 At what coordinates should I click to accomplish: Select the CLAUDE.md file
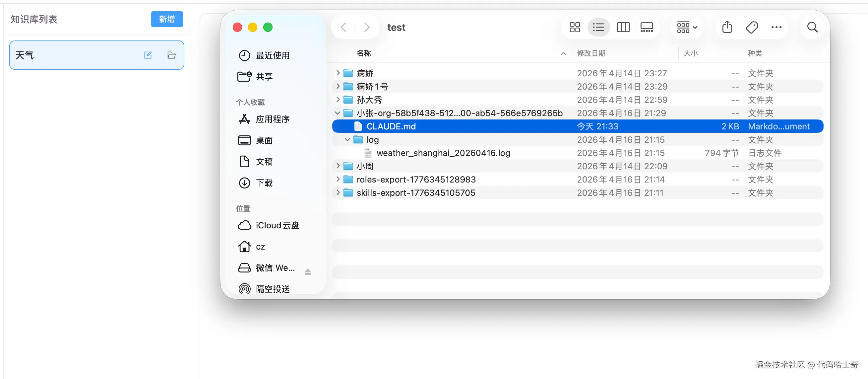391,126
